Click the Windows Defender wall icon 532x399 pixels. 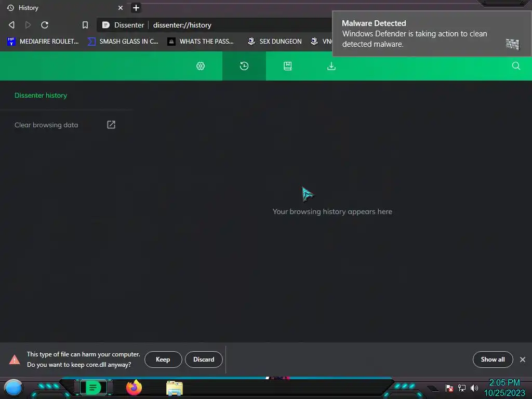click(512, 45)
